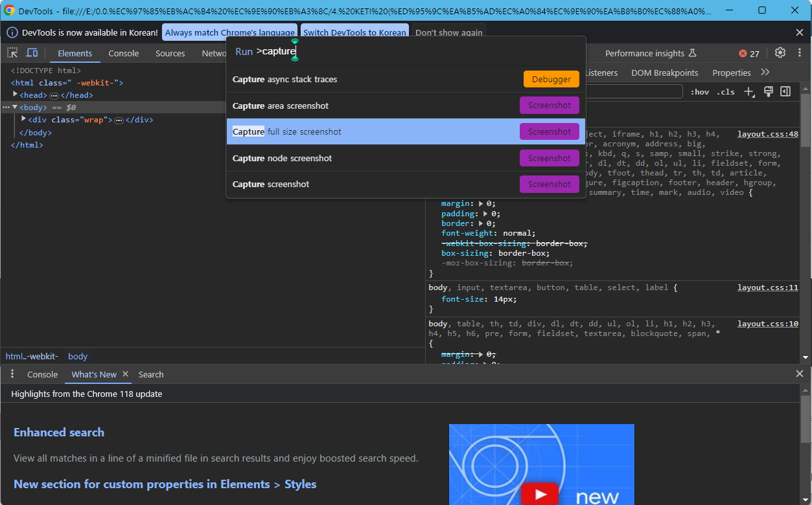The image size is (812, 505).
Task: Open the Enhanced search link
Action: point(59,432)
